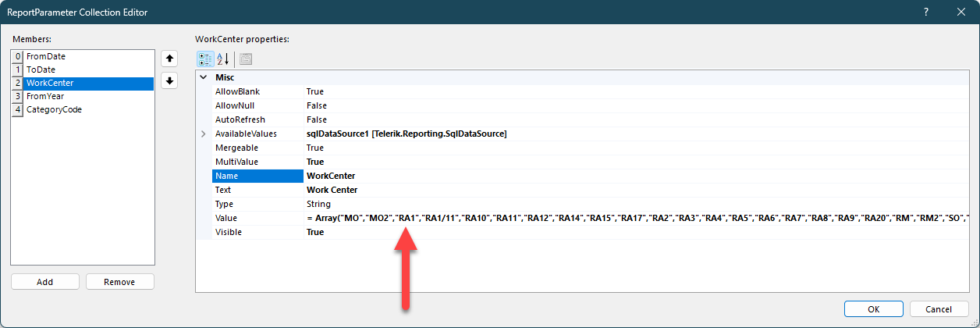Click the Help question mark button
This screenshot has height=328, width=980.
pos(926,12)
